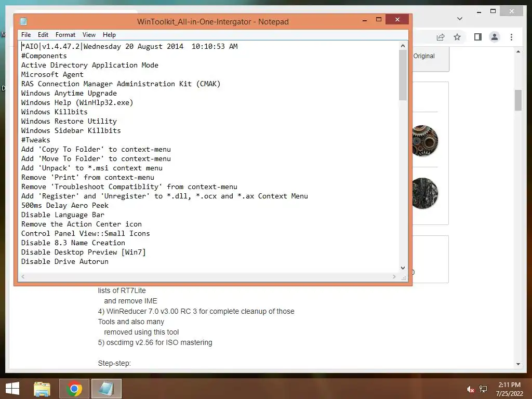Click the '#Tweaks' line in Notepad

click(x=36, y=140)
